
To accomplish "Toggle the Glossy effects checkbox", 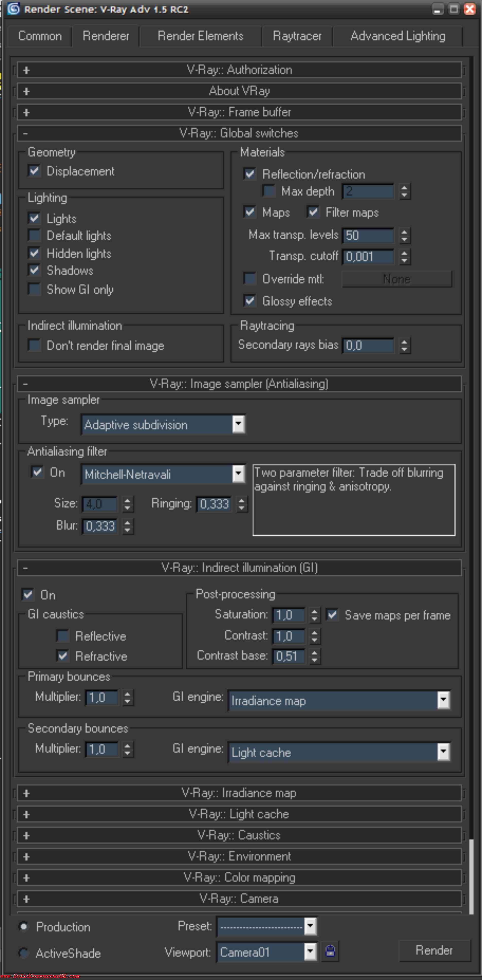I will 250,301.
